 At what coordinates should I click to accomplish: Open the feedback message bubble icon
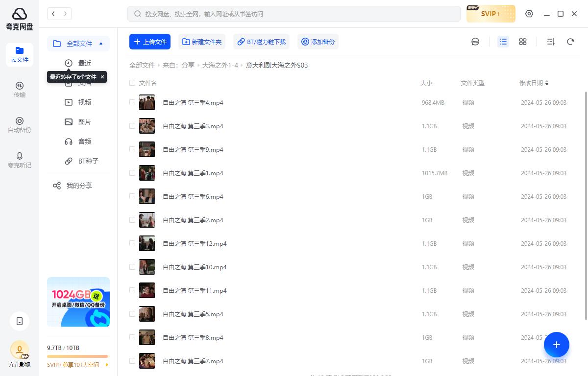coord(475,42)
